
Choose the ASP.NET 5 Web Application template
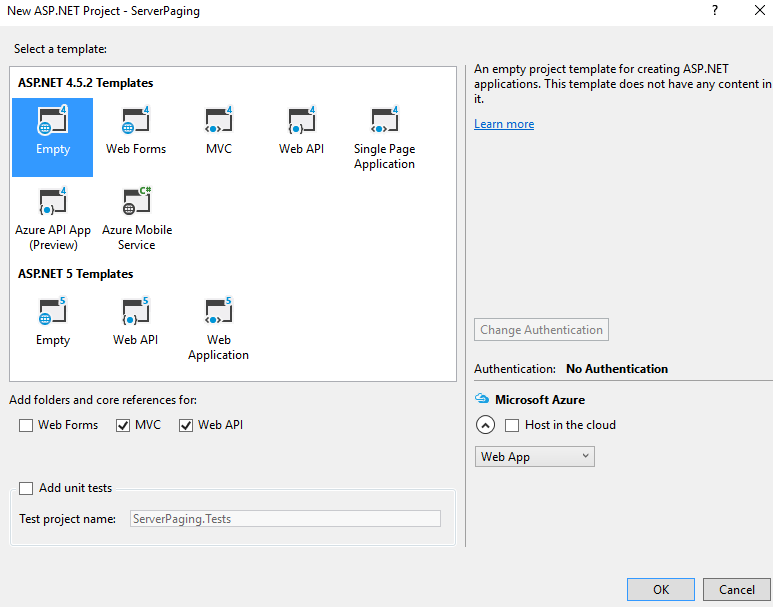point(218,313)
